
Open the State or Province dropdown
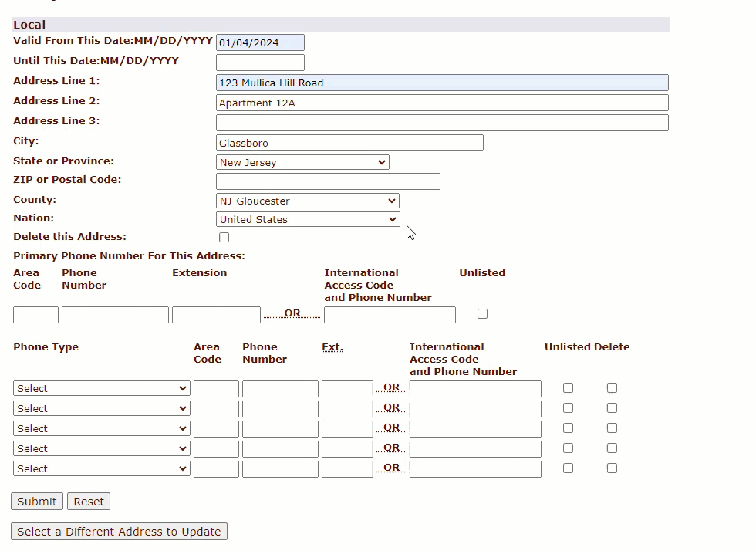tap(302, 162)
